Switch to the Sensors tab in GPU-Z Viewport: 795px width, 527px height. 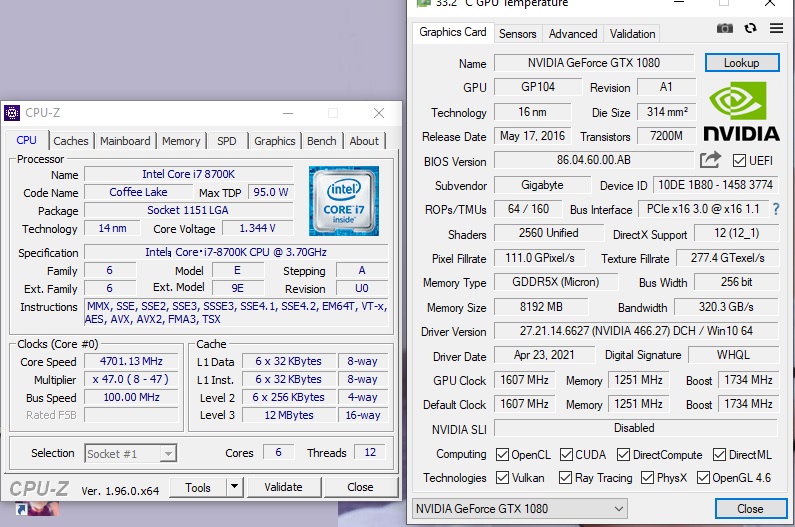(517, 33)
